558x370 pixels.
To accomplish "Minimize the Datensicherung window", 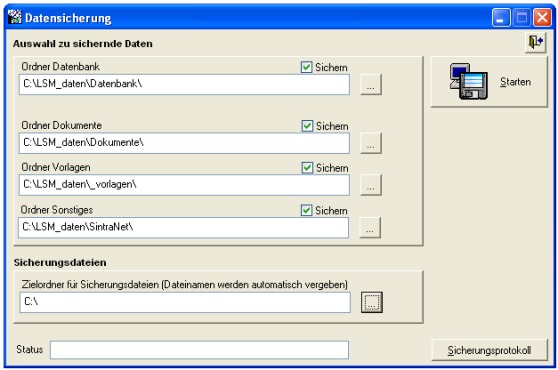I will pyautogui.click(x=501, y=17).
